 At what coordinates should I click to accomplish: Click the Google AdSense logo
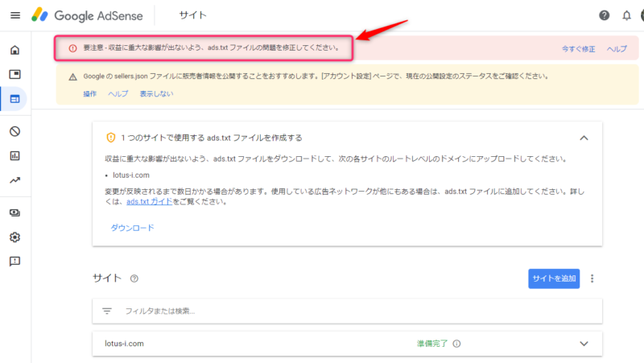tap(87, 15)
